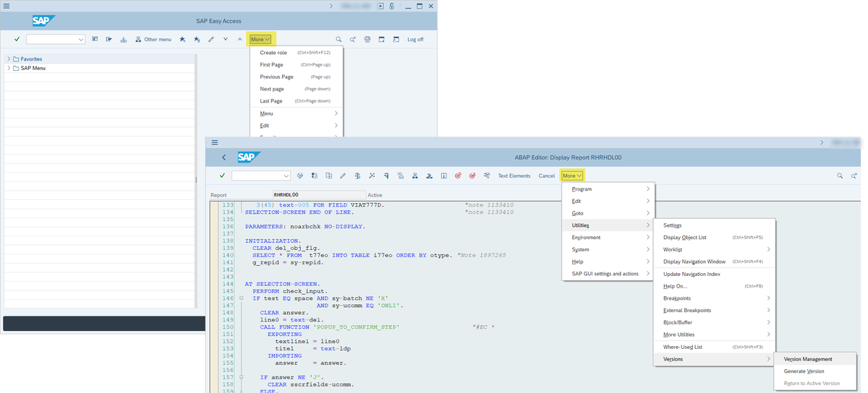The height and width of the screenshot is (393, 868).
Task: Click Active/Inactive toggle icon in ABAP Editor
Action: coord(315,176)
